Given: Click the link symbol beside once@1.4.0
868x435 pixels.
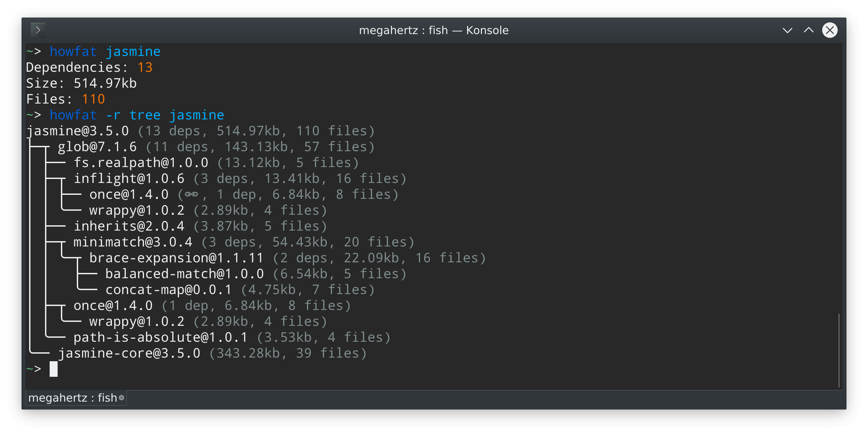Looking at the screenshot, I should (x=191, y=194).
